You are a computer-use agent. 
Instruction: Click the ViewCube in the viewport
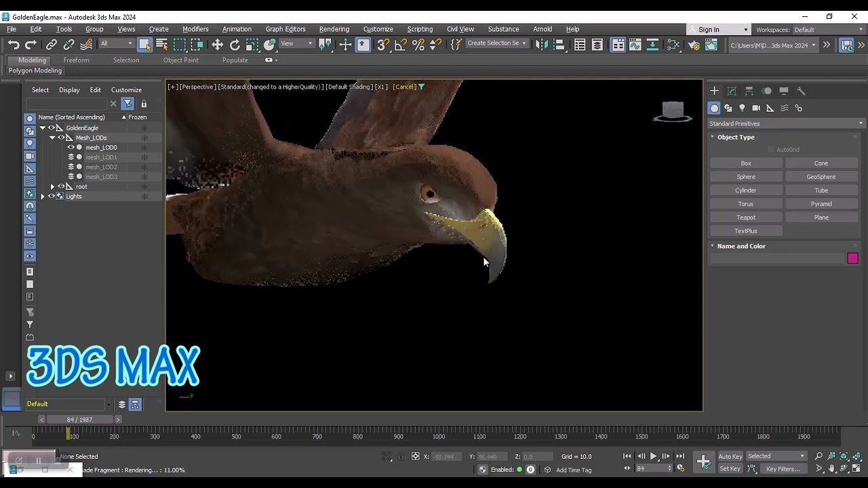pos(672,112)
